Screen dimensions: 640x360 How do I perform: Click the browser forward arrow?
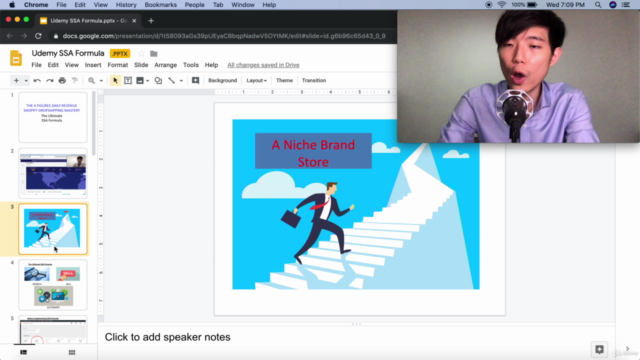pyautogui.click(x=24, y=36)
